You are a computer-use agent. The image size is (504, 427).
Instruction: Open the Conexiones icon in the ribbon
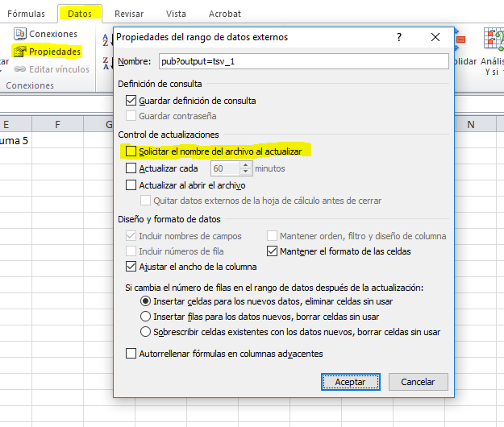tap(20, 34)
